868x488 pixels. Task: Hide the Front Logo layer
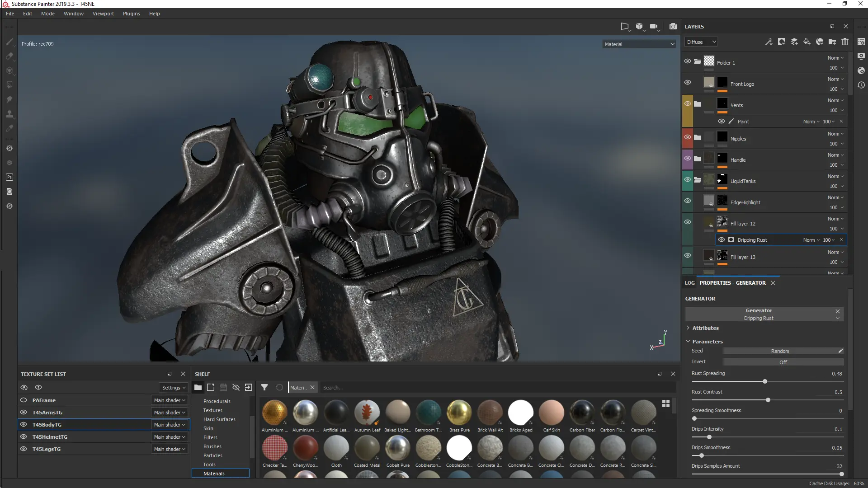688,83
